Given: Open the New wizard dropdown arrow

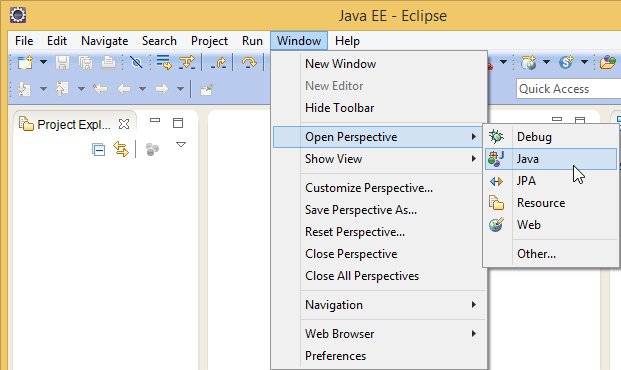Looking at the screenshot, I should click(43, 62).
